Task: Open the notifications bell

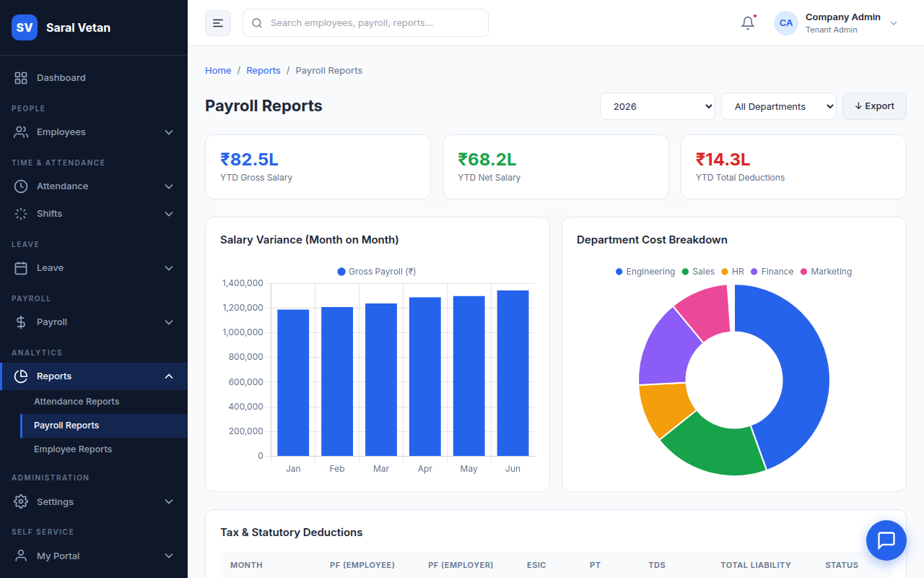Action: (x=748, y=23)
